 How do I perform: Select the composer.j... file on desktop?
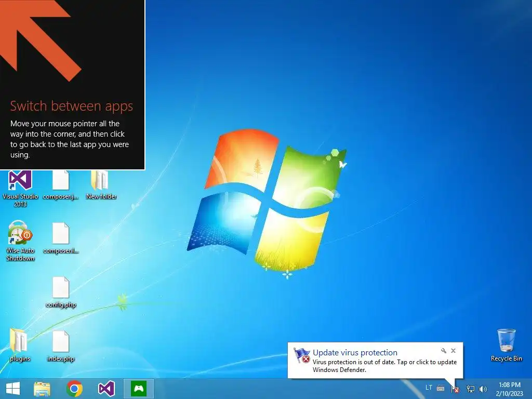point(61,185)
